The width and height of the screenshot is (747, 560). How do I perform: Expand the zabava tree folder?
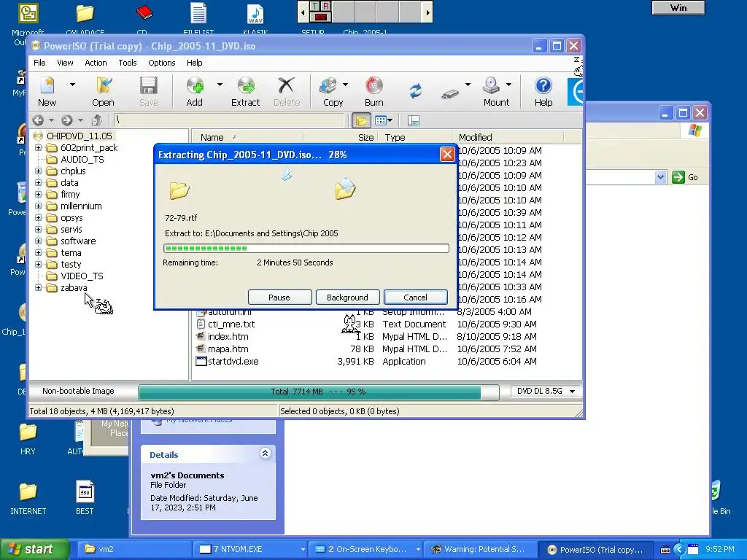click(x=39, y=287)
